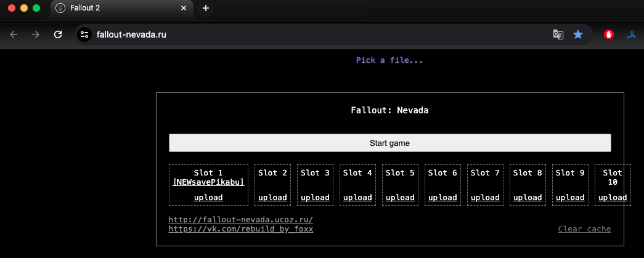Maximize the browser window with green button
Screen dimensions: 644x258
point(36,8)
